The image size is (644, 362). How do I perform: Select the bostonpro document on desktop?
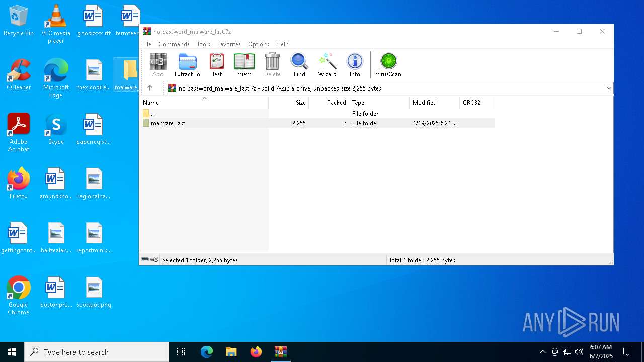pyautogui.click(x=56, y=292)
